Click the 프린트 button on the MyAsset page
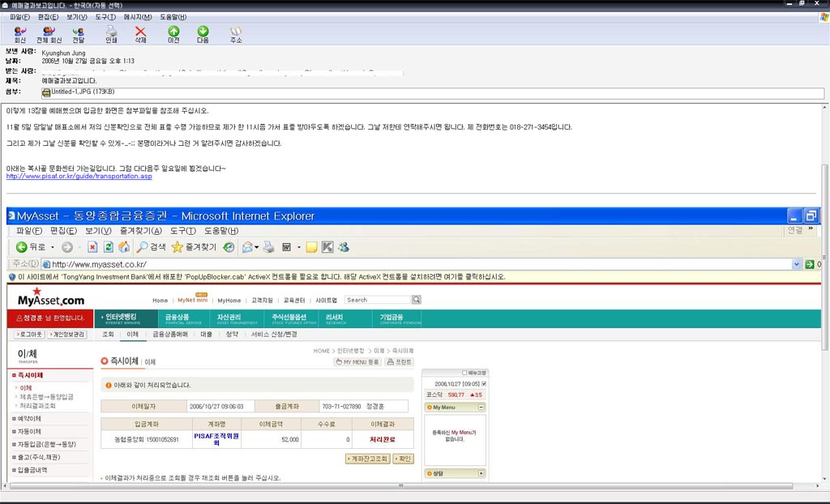This screenshot has width=830, height=504. tap(399, 362)
